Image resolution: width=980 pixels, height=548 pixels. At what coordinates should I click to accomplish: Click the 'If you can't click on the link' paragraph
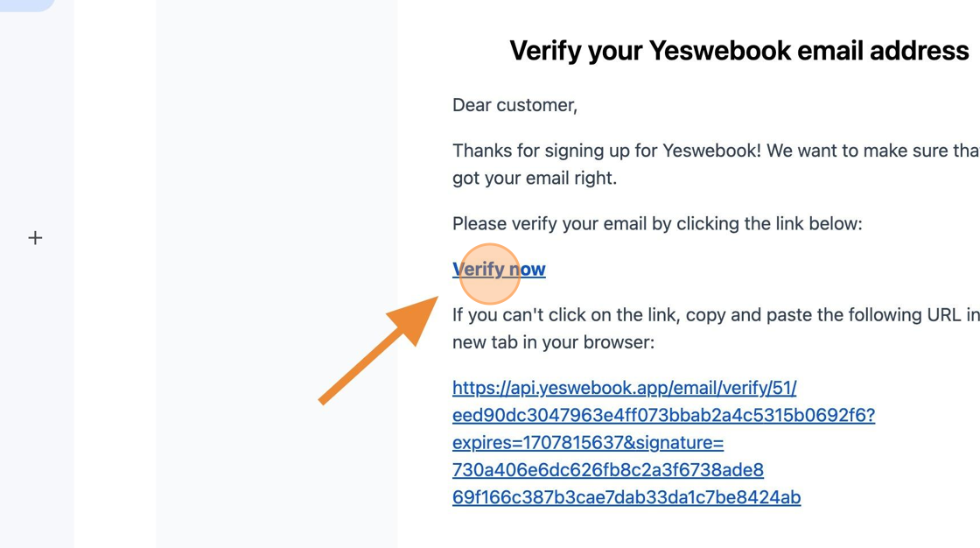click(x=716, y=314)
